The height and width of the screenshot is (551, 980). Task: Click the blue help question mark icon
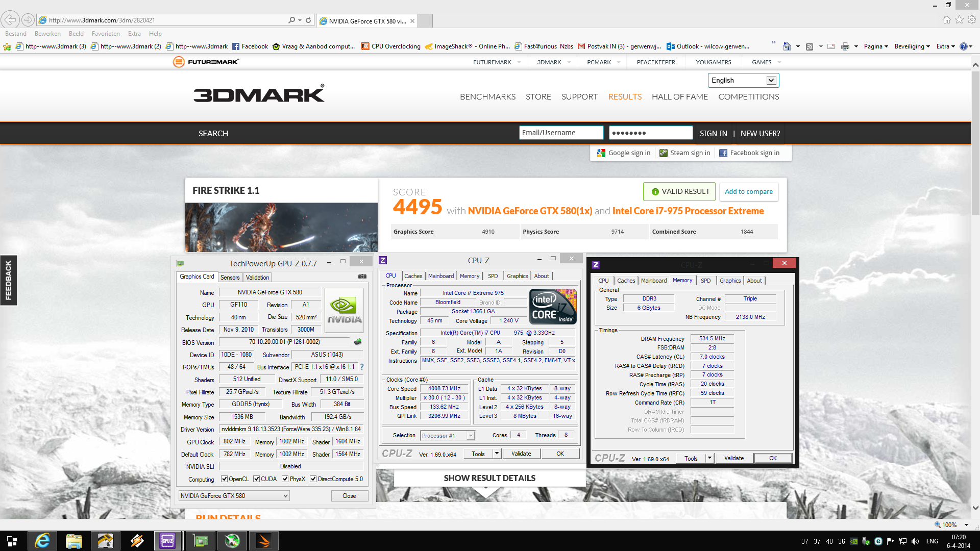964,46
